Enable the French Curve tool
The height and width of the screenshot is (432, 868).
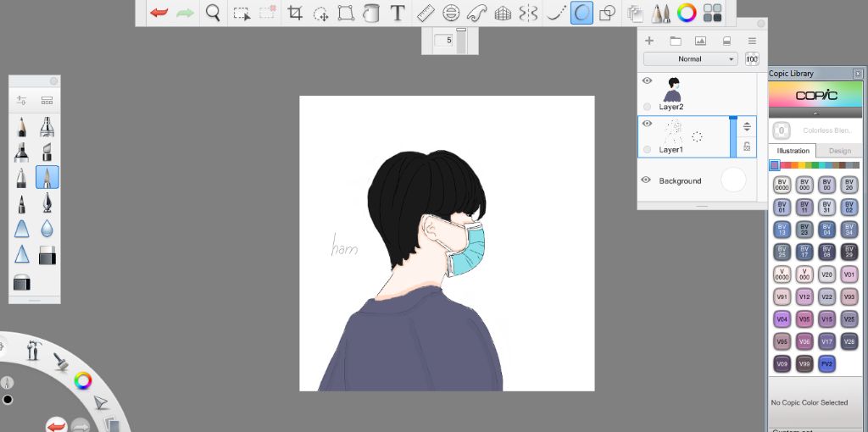coord(476,13)
